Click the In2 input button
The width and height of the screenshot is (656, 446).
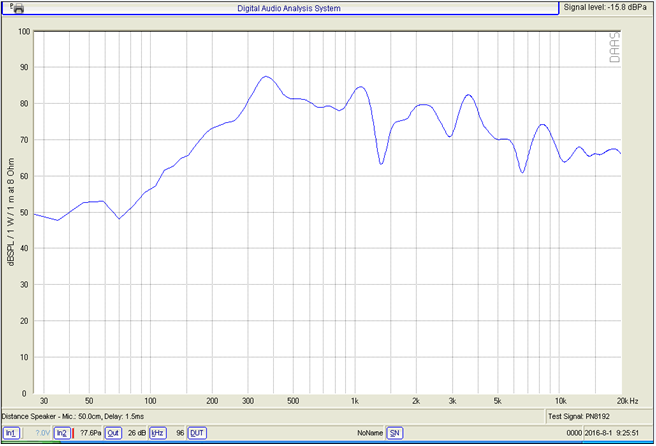click(62, 433)
